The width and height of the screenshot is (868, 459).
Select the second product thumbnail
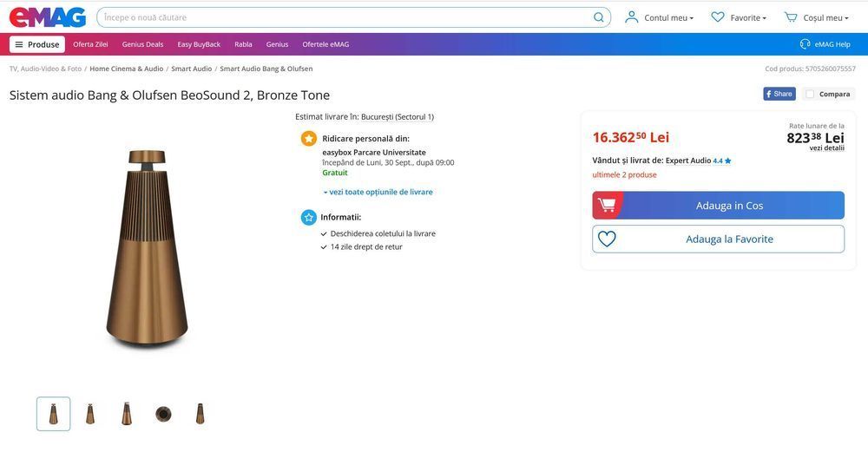(90, 414)
